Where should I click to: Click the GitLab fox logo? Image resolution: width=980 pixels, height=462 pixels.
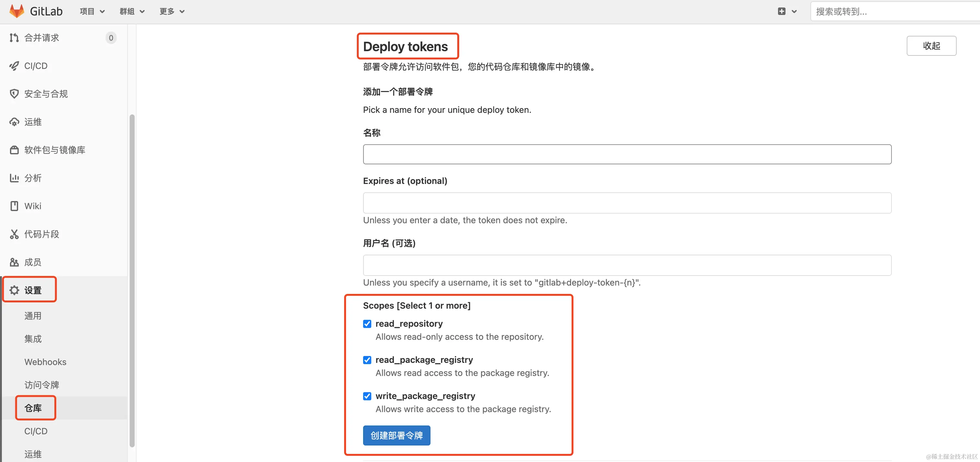tap(16, 11)
